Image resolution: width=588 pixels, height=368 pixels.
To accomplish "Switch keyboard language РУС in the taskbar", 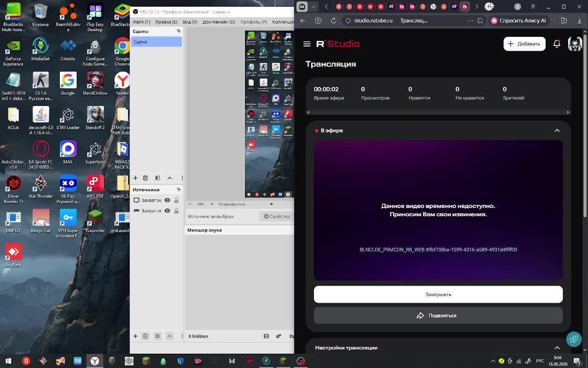I will [x=540, y=361].
